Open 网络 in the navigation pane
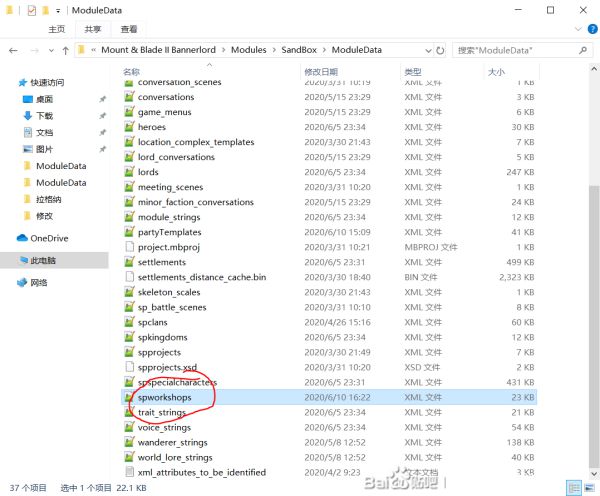The height and width of the screenshot is (496, 600). [x=39, y=283]
